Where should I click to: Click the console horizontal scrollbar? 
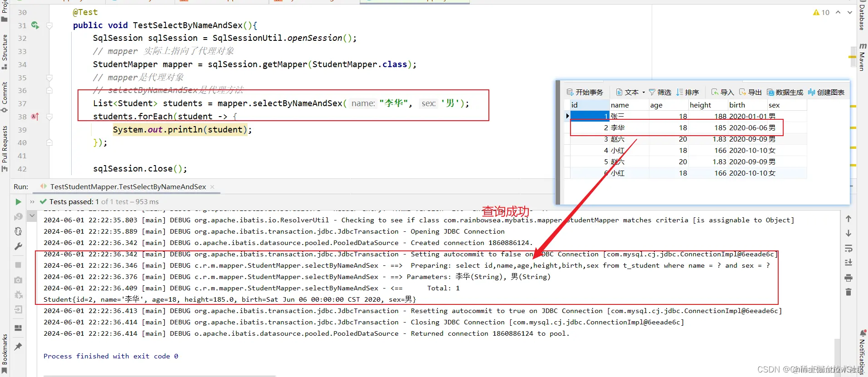click(160, 376)
